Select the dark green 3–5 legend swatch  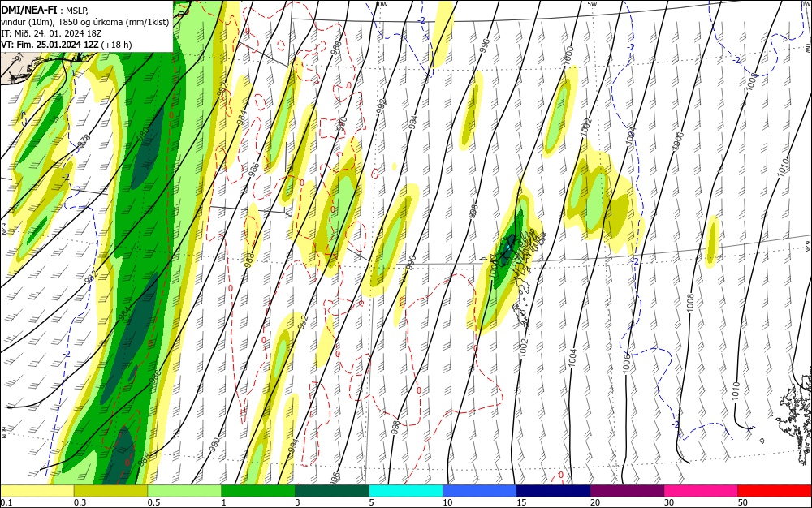pyautogui.click(x=332, y=492)
